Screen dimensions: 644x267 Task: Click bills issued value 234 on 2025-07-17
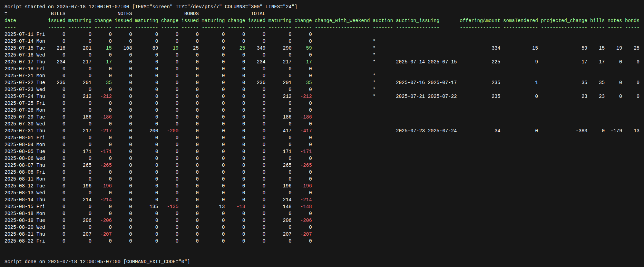point(61,62)
